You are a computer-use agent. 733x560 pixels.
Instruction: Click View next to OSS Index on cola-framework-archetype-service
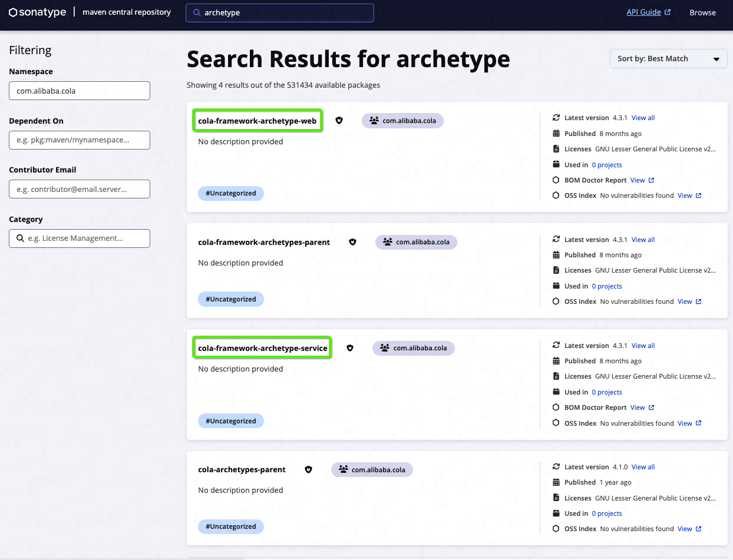[x=686, y=423]
